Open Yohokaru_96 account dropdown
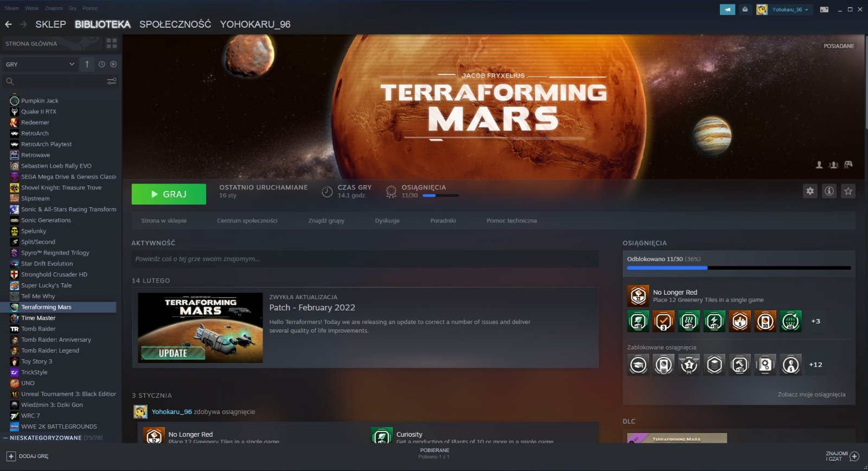Screen dimensions: 868x471 [x=790, y=10]
